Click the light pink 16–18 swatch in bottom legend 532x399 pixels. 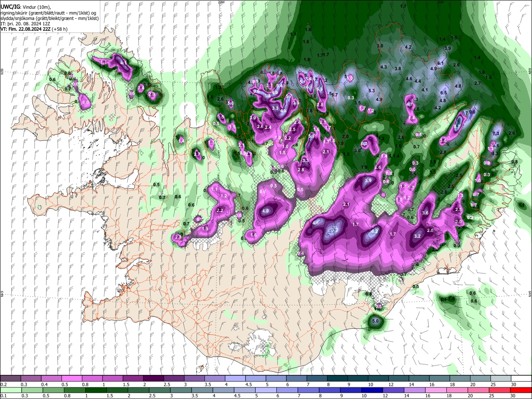pos(436,390)
